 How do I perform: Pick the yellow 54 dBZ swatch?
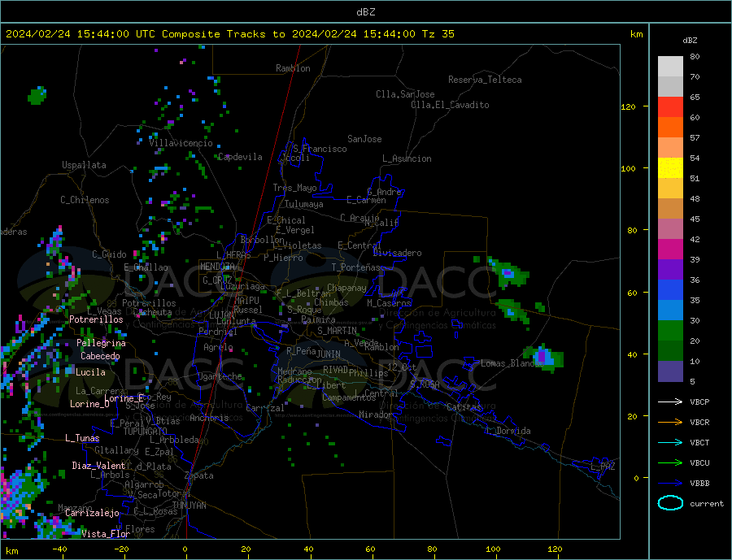click(x=670, y=168)
